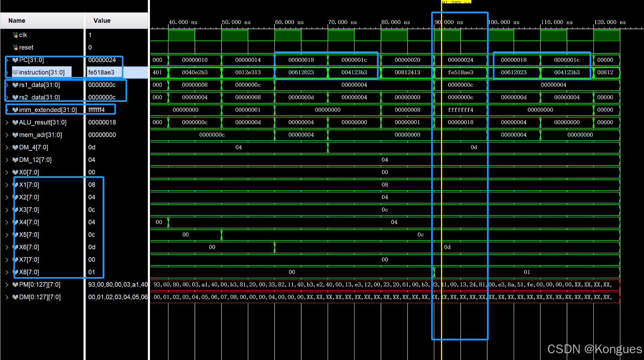This screenshot has width=644, height=360.
Task: Click the ALU_result[31:0] bus icon
Action: tap(15, 122)
